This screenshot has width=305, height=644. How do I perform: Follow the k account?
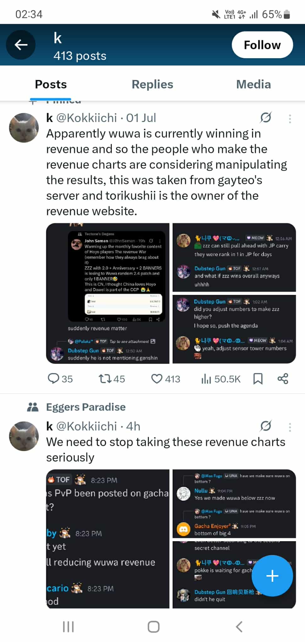(262, 45)
